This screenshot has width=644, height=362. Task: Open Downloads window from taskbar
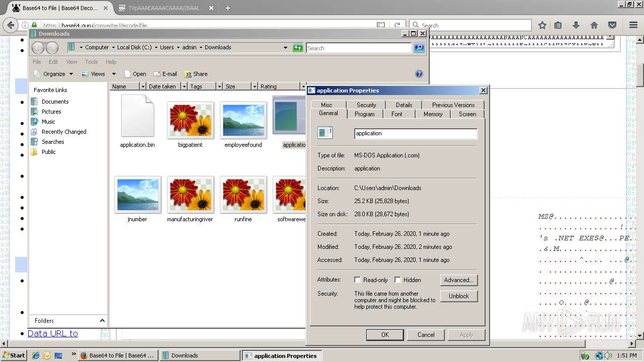point(200,355)
